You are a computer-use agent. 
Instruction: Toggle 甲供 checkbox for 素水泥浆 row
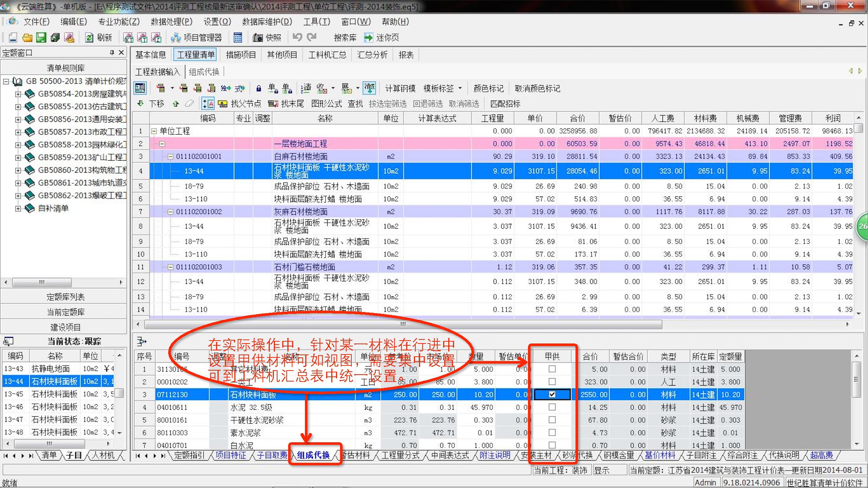[552, 432]
